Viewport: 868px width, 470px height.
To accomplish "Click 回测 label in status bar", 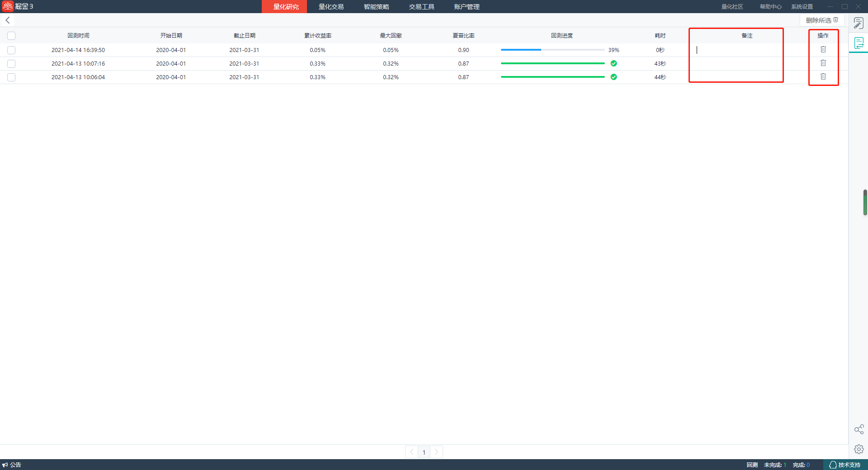I will point(752,465).
